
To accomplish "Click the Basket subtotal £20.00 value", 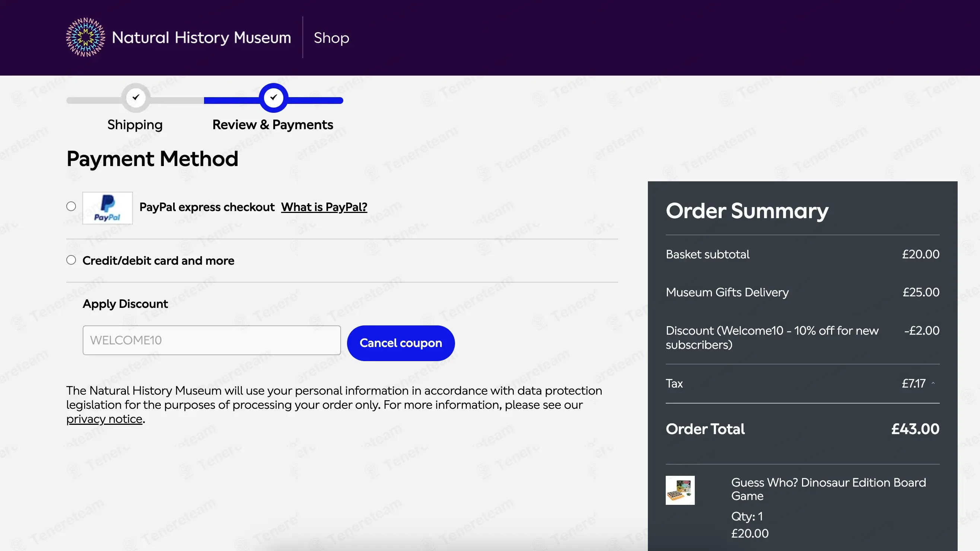I will click(x=921, y=254).
